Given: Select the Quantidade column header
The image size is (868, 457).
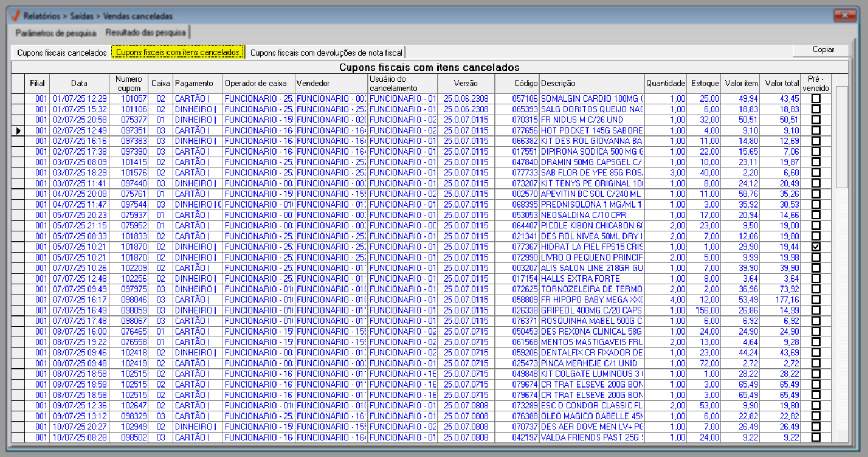Looking at the screenshot, I should (665, 84).
